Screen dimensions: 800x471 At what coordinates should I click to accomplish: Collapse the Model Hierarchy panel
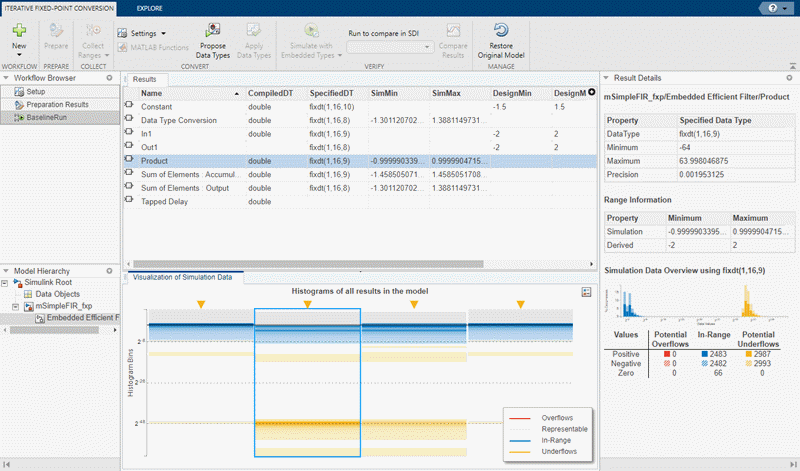point(6,270)
